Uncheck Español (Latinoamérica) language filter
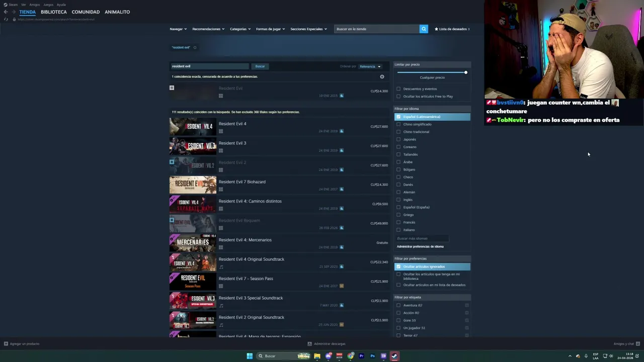 click(x=398, y=117)
